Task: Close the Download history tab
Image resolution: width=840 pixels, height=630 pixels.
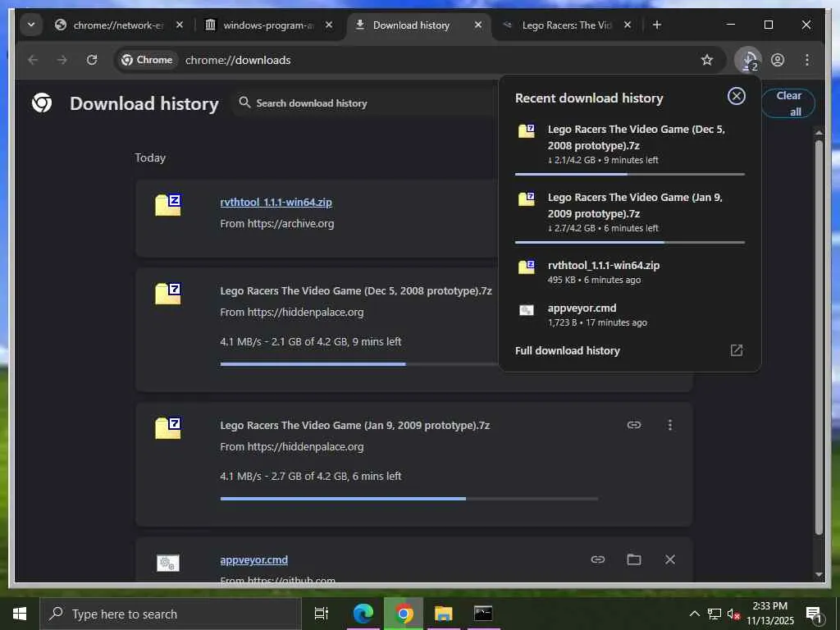Action: pyautogui.click(x=478, y=25)
